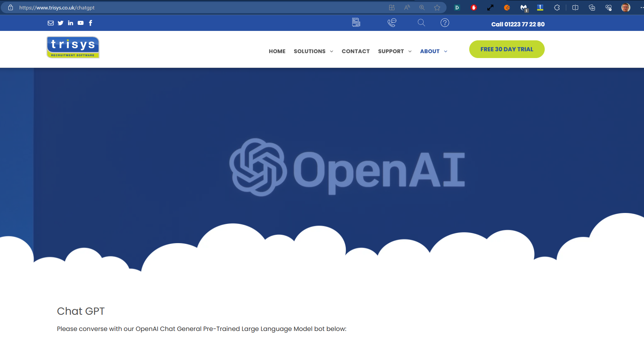This screenshot has width=644, height=340.
Task: Start the Free 30 Day Trial
Action: click(507, 49)
